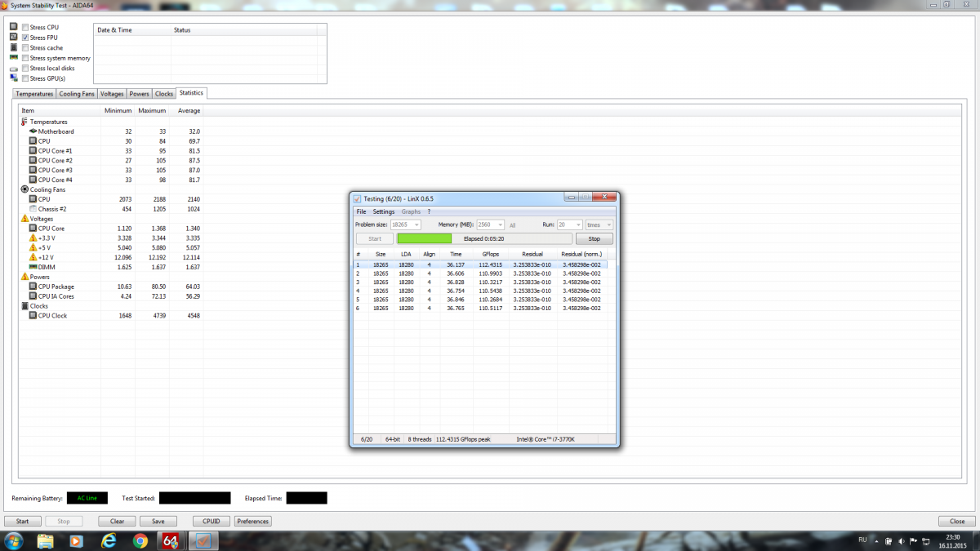
Task: Open AIDA64 from the taskbar
Action: [171, 540]
